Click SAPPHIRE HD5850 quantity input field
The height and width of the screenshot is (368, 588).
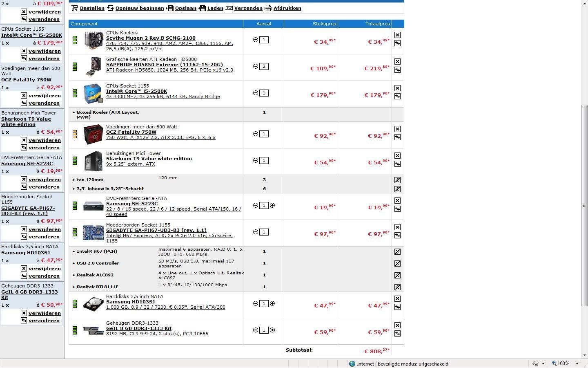tap(264, 66)
